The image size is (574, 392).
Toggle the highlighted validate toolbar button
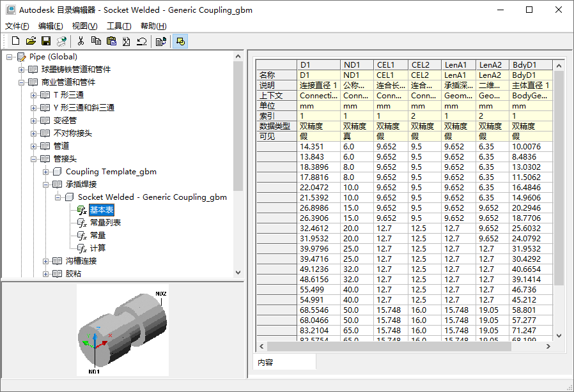point(180,41)
